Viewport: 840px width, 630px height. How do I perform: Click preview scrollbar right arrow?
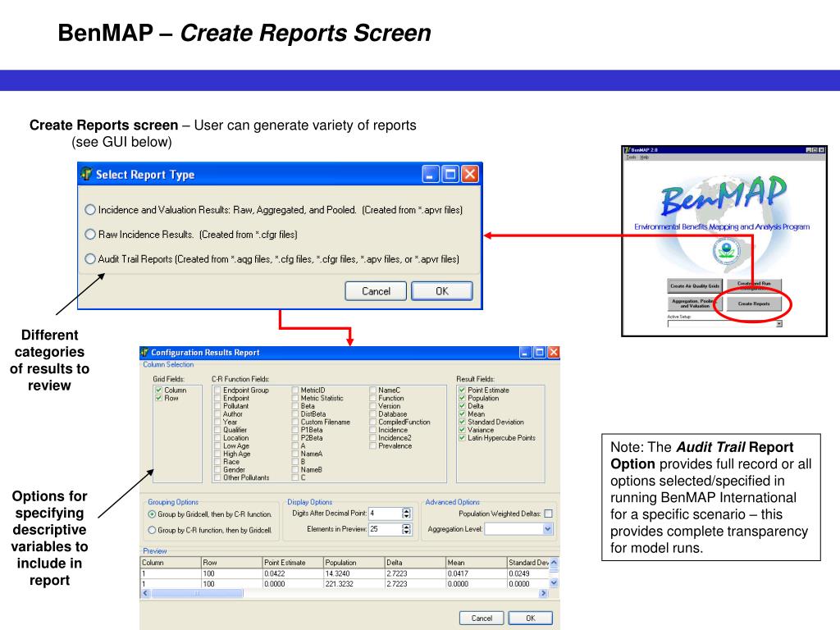543,593
